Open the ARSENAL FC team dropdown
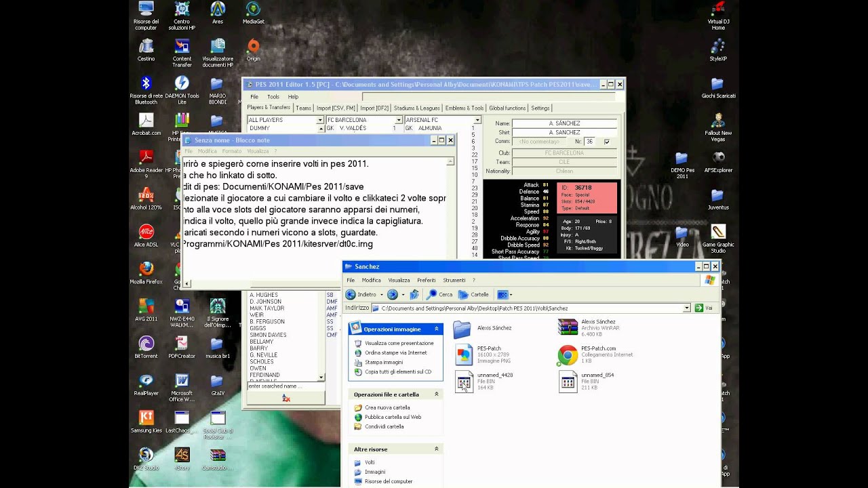This screenshot has height=488, width=868. [477, 120]
